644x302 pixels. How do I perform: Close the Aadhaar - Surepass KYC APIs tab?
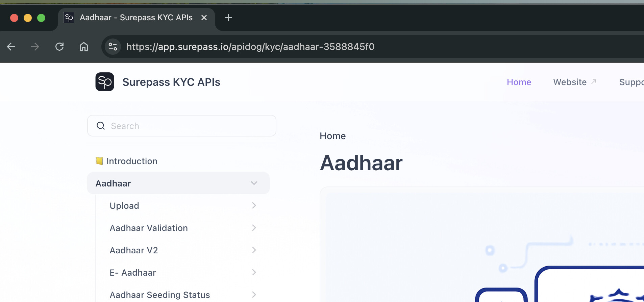click(x=204, y=18)
